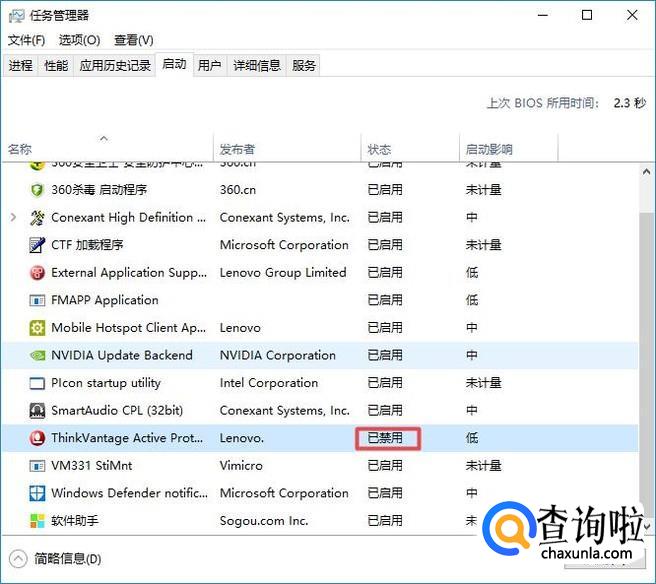Click 中 impact of SmartAudio CPL row

click(x=472, y=410)
